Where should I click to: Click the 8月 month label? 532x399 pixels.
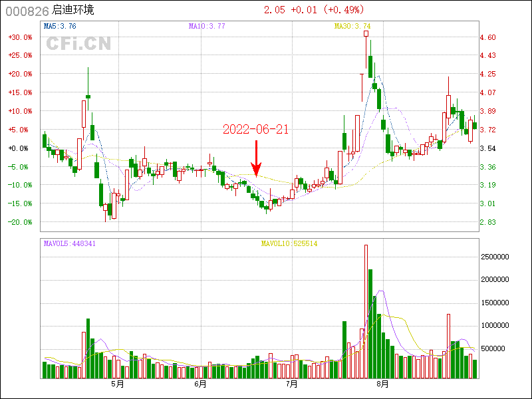(383, 384)
